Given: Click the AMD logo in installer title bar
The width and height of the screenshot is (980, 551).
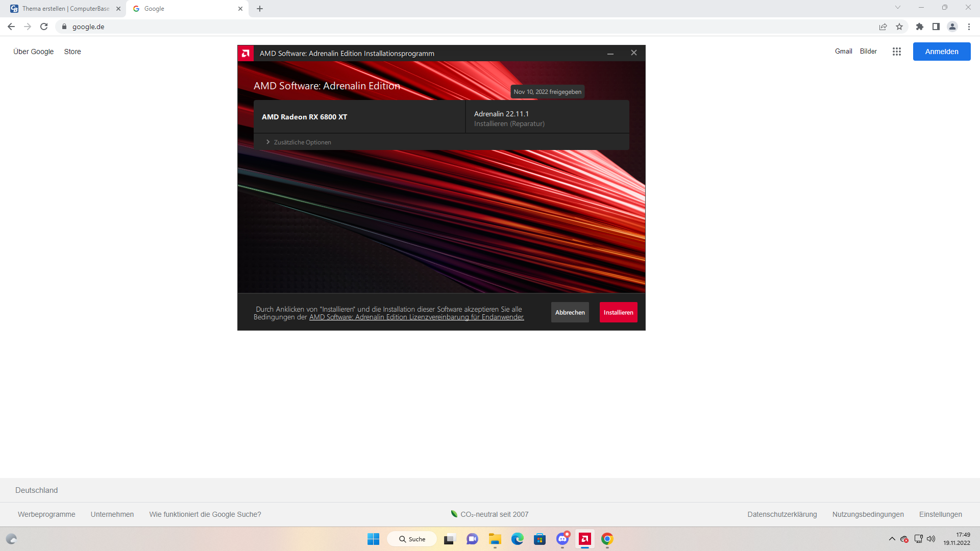Looking at the screenshot, I should pyautogui.click(x=246, y=53).
